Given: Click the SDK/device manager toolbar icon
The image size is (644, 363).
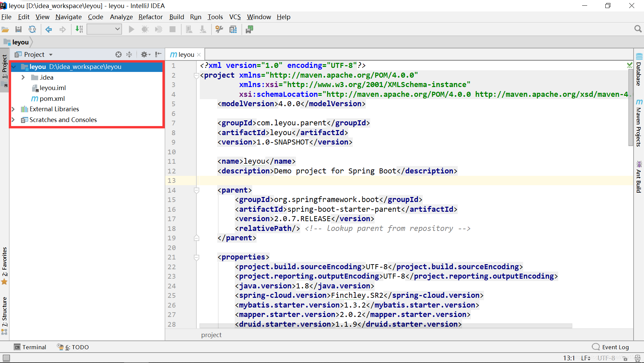Looking at the screenshot, I should coord(250,30).
